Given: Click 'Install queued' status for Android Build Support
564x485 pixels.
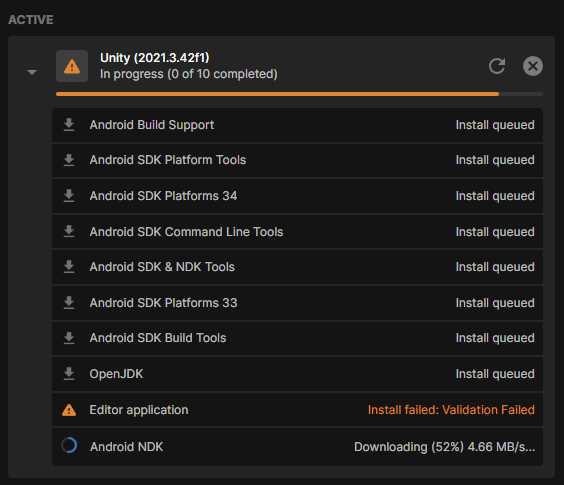Looking at the screenshot, I should 495,125.
